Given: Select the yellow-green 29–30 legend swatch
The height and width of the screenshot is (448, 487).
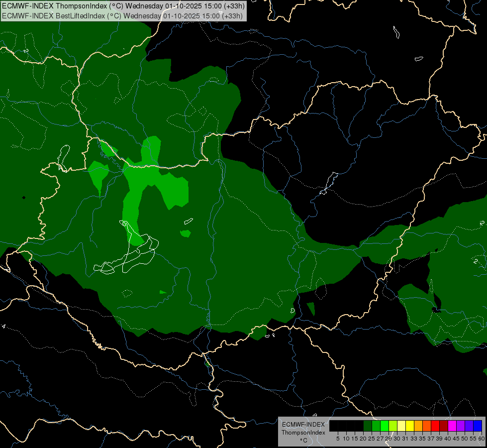Looking at the screenshot, I should [393, 426].
